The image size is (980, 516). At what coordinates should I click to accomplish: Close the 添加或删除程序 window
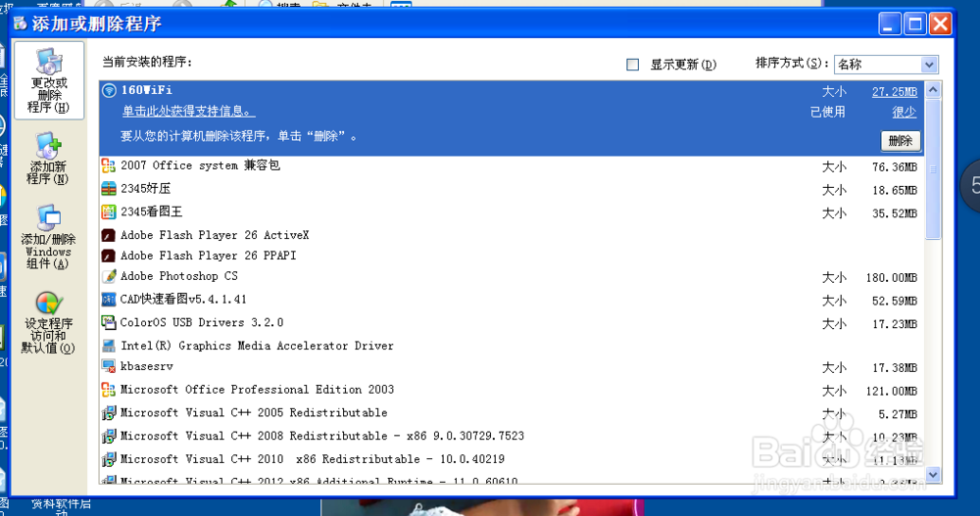point(940,24)
